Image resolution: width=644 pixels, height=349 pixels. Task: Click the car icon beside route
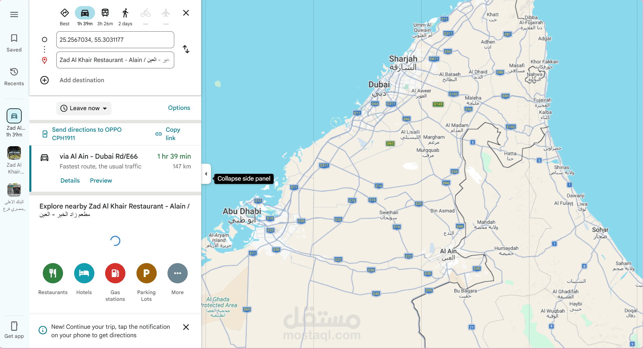[x=44, y=158]
